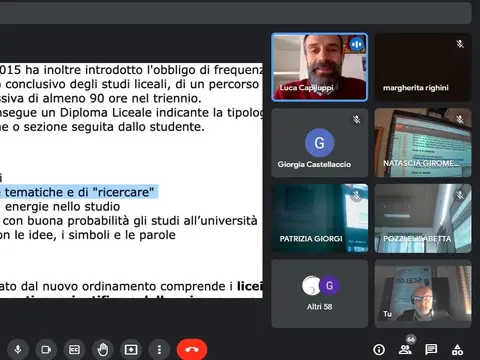Hang up the call with red button
Screen dimensions: 480x360
(192, 349)
